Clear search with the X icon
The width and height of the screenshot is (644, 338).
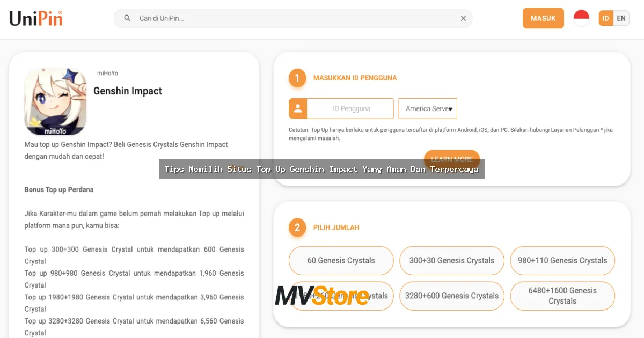coord(463,18)
